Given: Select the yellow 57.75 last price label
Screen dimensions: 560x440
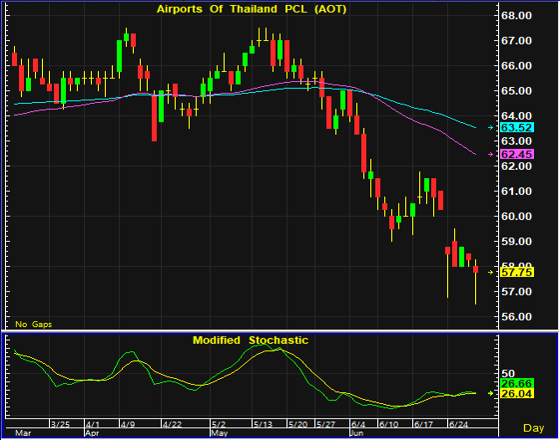Looking at the screenshot, I should coord(517,272).
